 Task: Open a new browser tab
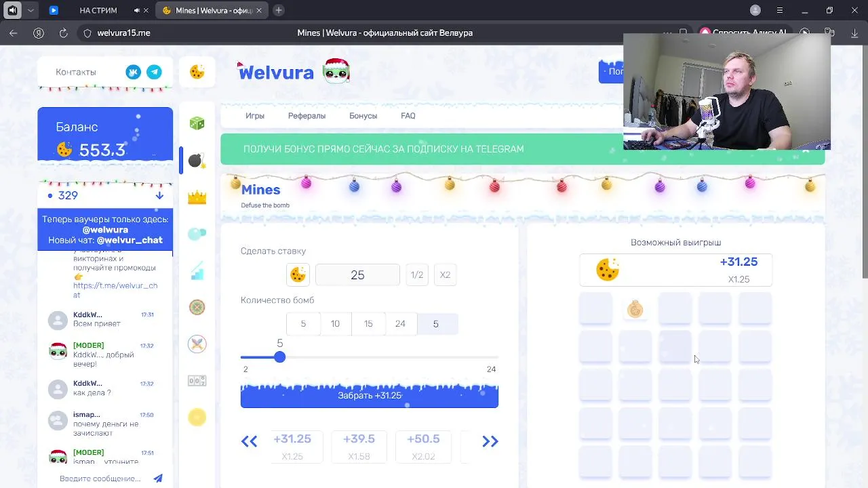pos(279,10)
